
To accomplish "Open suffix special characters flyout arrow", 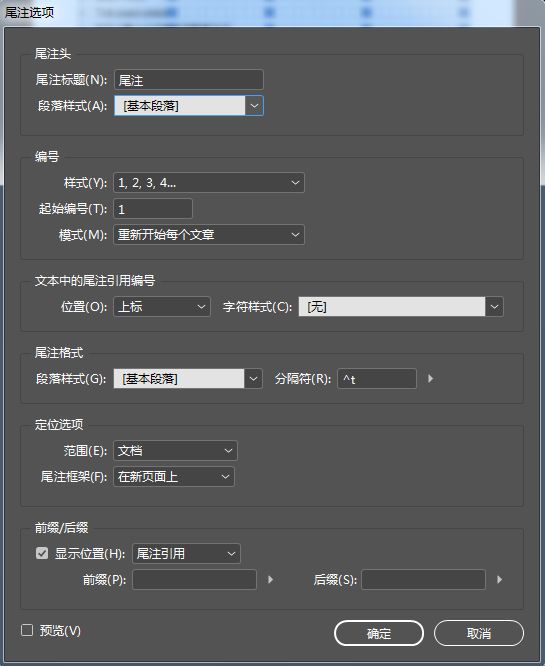I will click(x=500, y=579).
